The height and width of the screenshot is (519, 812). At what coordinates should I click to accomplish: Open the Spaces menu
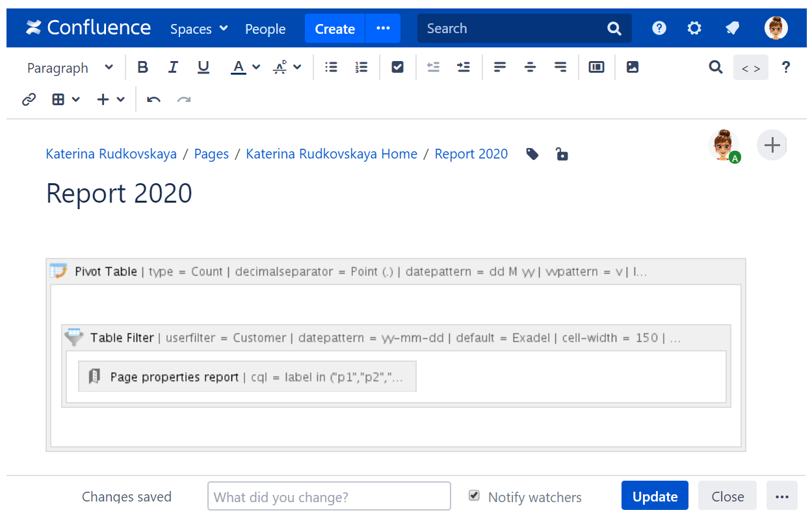199,29
